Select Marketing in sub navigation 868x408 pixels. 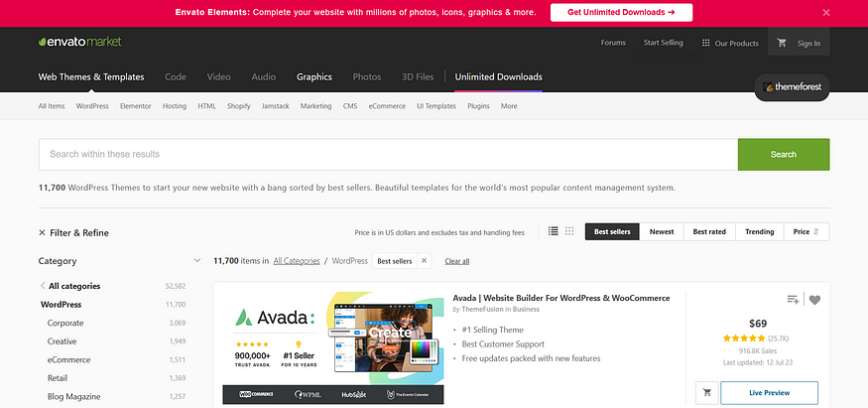(x=316, y=106)
